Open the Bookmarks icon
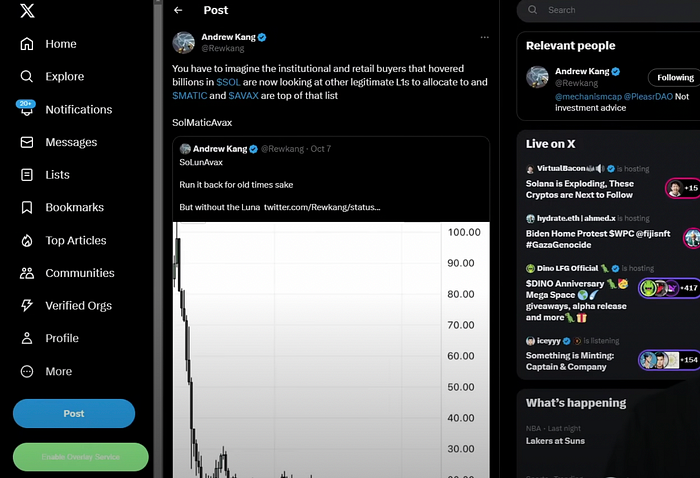700x478 pixels. pos(27,207)
